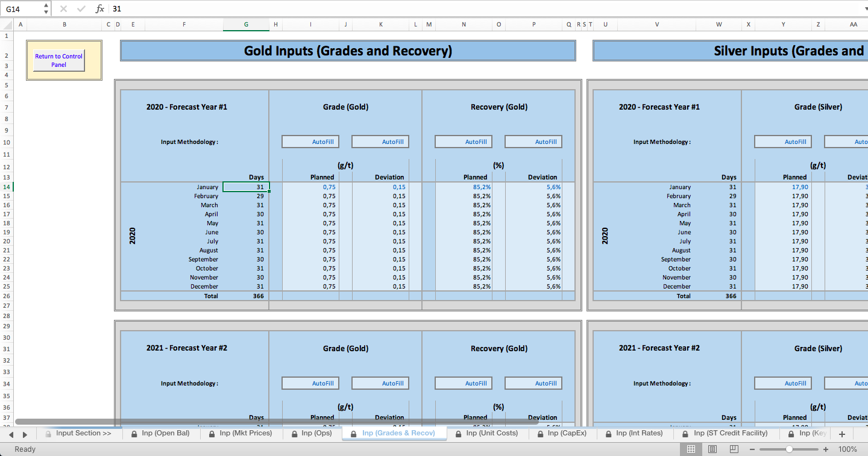Click AutoFill for 2021 Gold Grade Planned
The width and height of the screenshot is (868, 456).
pos(310,383)
